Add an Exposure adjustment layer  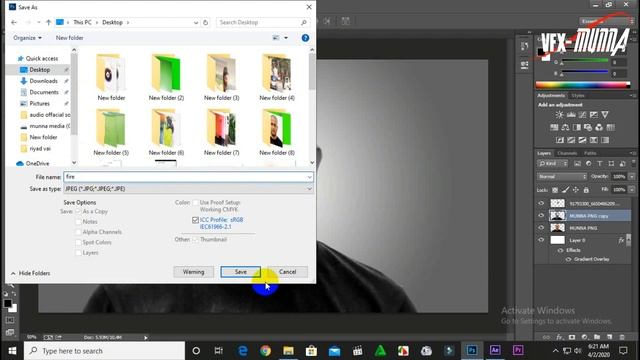coord(593,115)
